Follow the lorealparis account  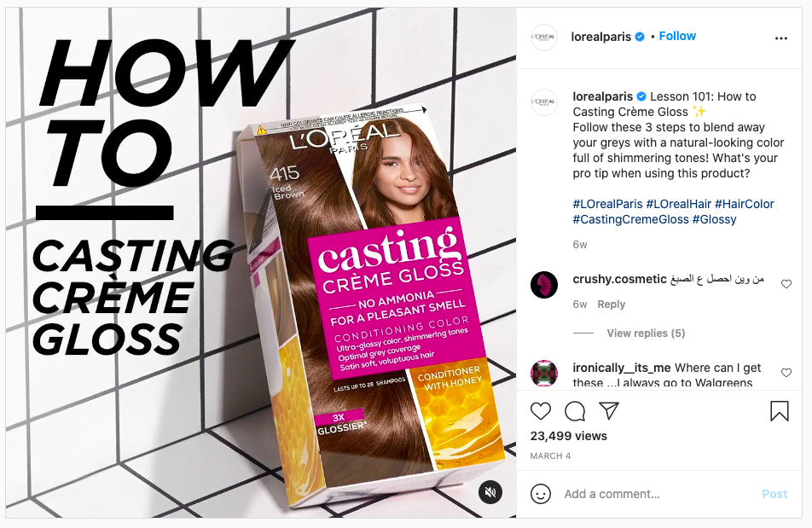point(677,36)
